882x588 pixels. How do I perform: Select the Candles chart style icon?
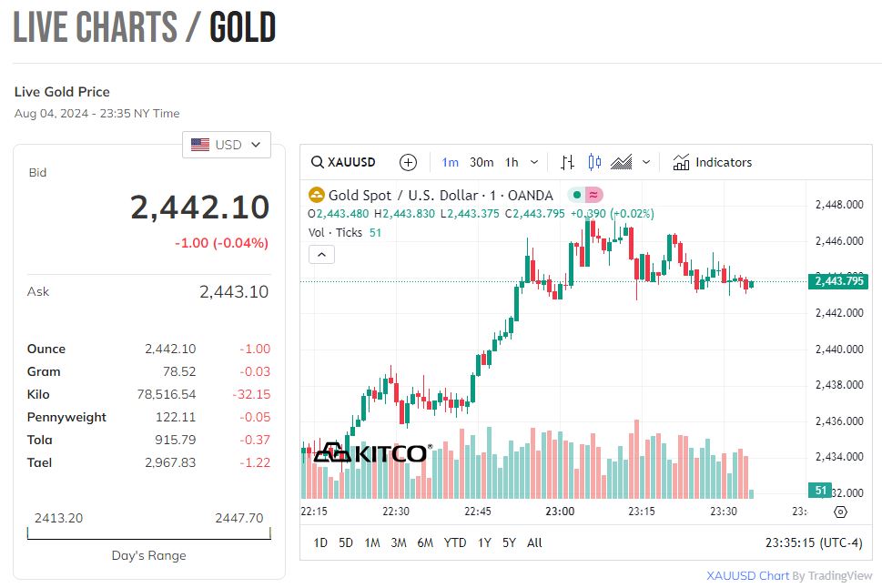point(594,162)
